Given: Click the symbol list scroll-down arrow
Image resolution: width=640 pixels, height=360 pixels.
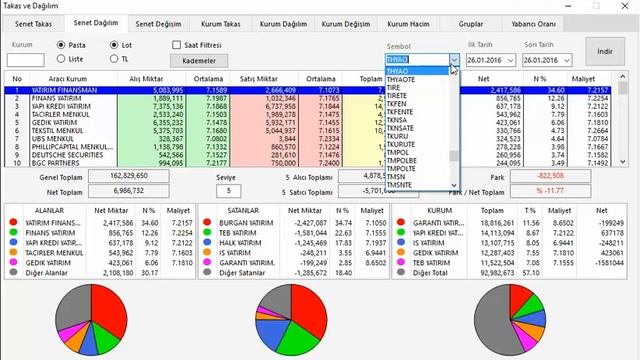Looking at the screenshot, I should (454, 185).
